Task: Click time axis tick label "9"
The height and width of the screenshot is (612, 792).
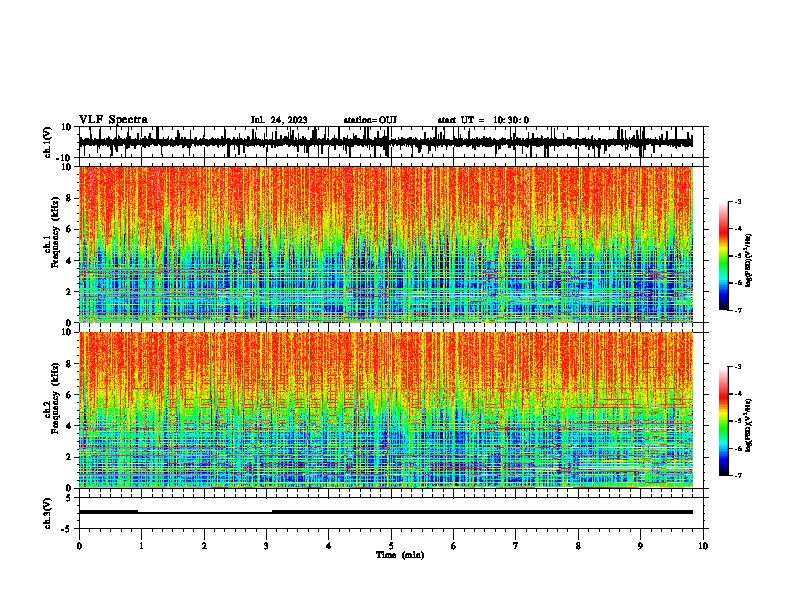Action: point(640,546)
